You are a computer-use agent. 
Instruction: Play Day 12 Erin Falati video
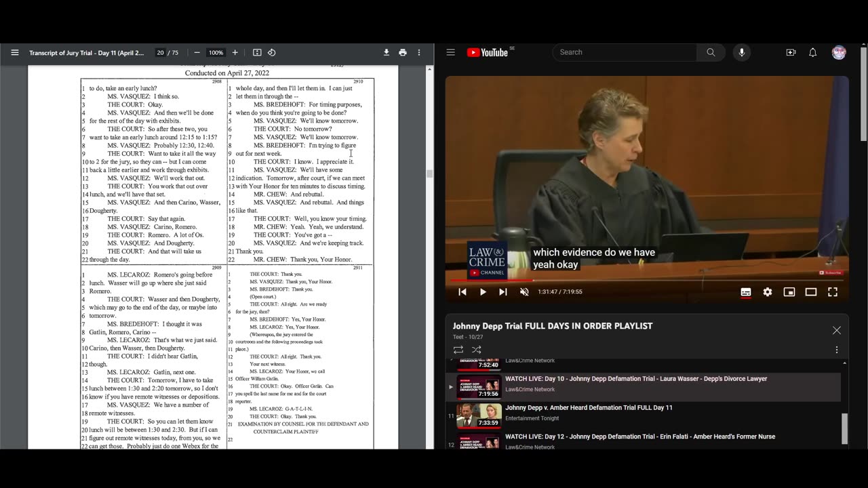[640, 436]
